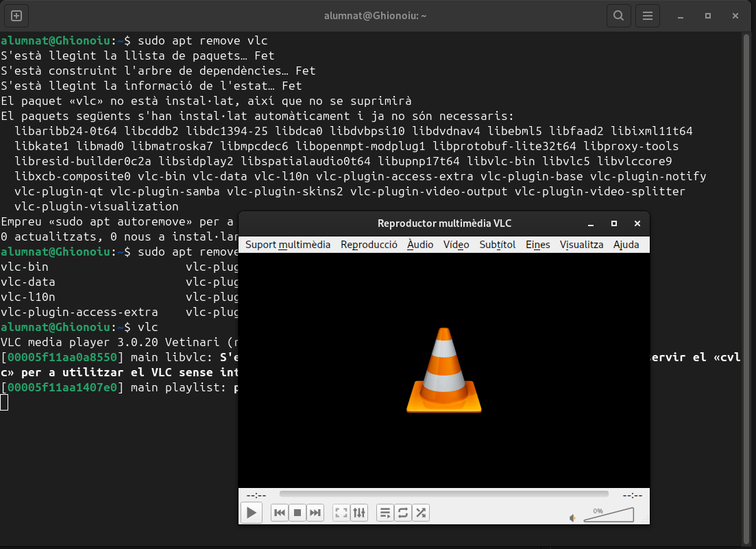
Task: Open terminal search with magnifier icon
Action: (618, 15)
